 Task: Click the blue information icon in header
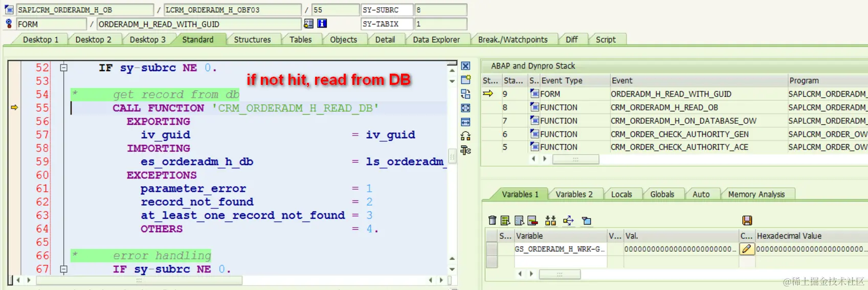click(x=322, y=24)
